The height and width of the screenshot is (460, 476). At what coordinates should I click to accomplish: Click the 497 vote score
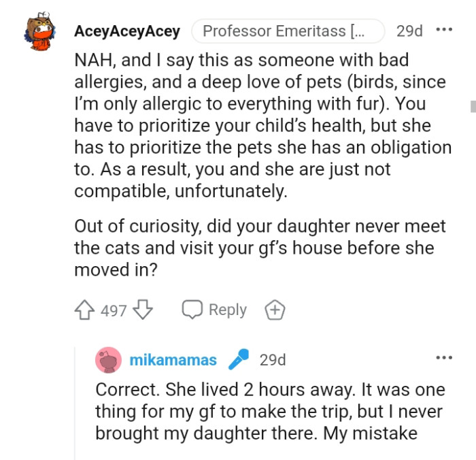(114, 311)
